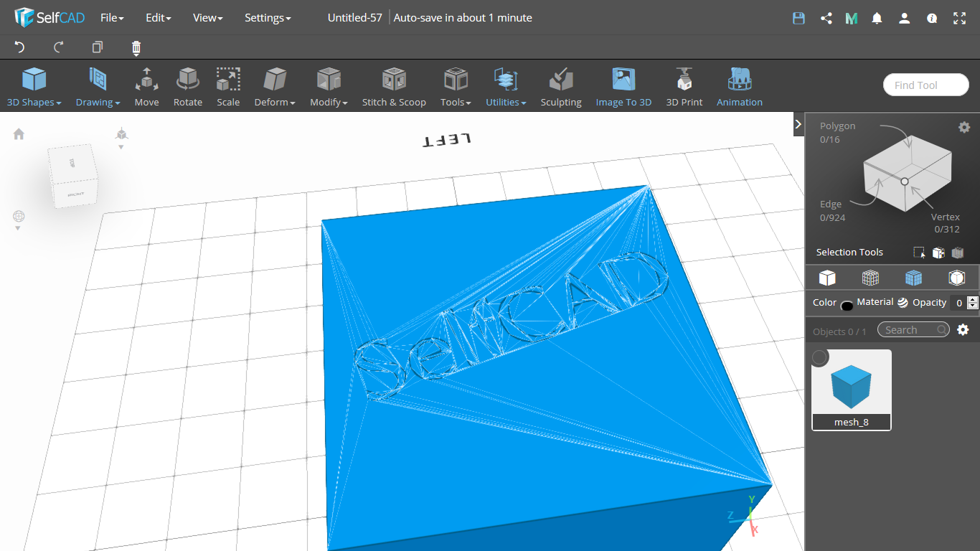
Task: Choose the last greyed selection tool icon
Action: [x=957, y=253]
